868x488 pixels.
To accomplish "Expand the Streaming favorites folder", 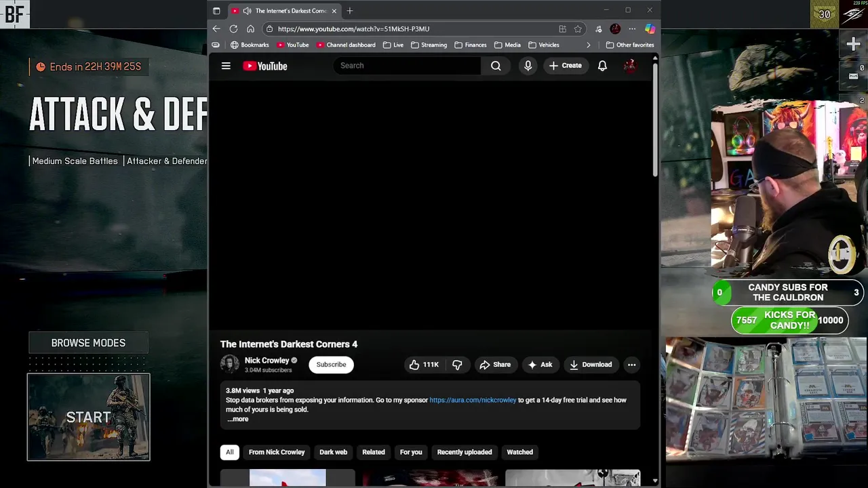I will click(429, 45).
